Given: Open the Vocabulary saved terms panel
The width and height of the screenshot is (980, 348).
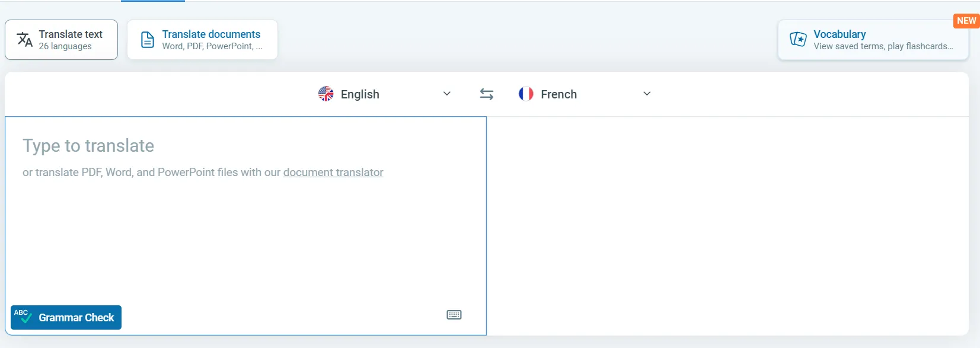Looking at the screenshot, I should point(873,40).
